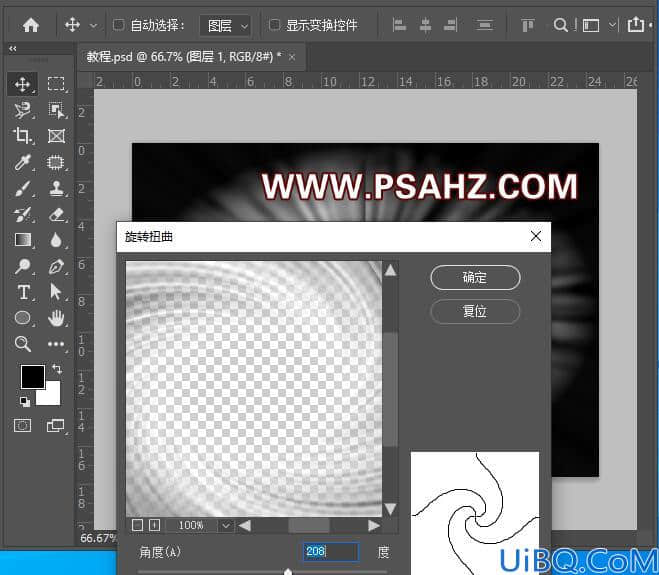Image resolution: width=659 pixels, height=575 pixels.
Task: Change screen mode button
Action: (x=55, y=425)
